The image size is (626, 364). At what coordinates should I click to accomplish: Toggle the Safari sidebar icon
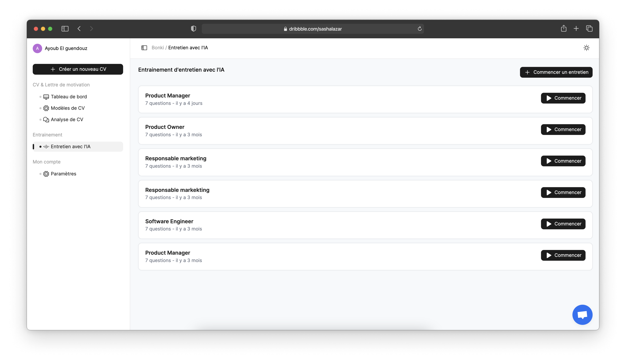(x=65, y=29)
